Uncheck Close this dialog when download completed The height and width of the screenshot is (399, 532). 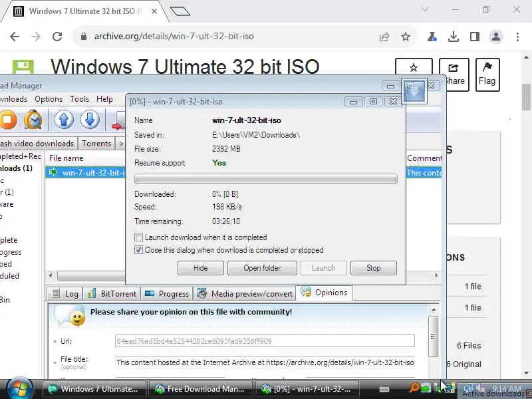(x=138, y=250)
